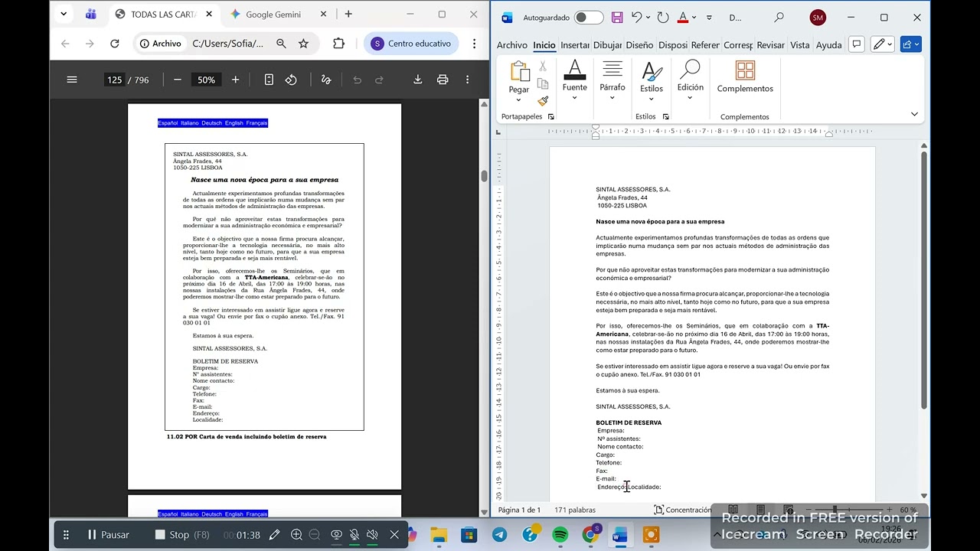
Task: Pause the Icecream screen recording
Action: click(x=109, y=535)
